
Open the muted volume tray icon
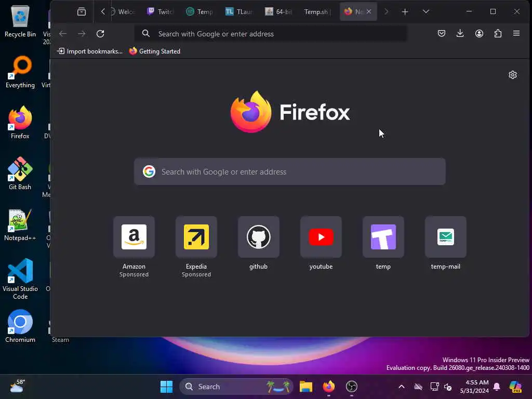[448, 387]
